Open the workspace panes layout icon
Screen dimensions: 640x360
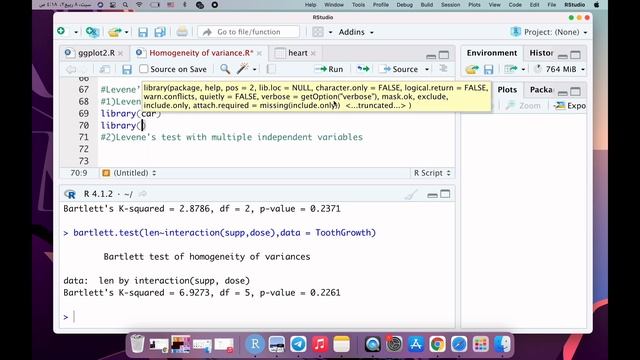click(x=318, y=32)
